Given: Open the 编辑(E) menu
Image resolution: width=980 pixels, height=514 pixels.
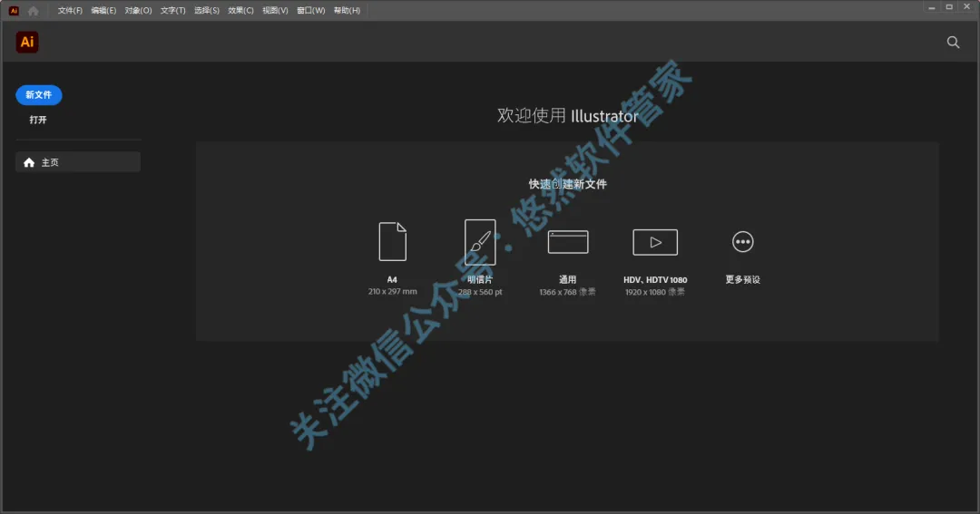Looking at the screenshot, I should coord(103,11).
